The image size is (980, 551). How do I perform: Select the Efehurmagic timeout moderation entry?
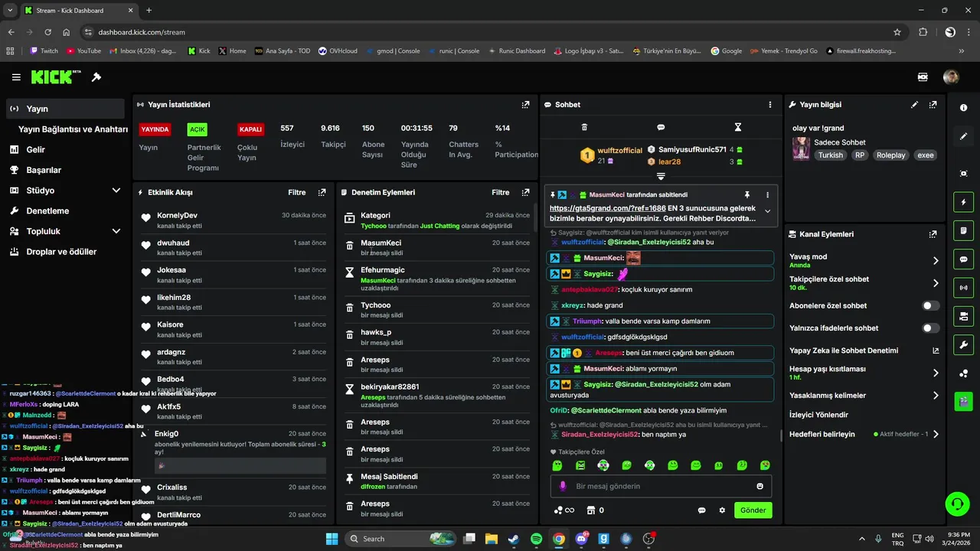click(x=437, y=279)
